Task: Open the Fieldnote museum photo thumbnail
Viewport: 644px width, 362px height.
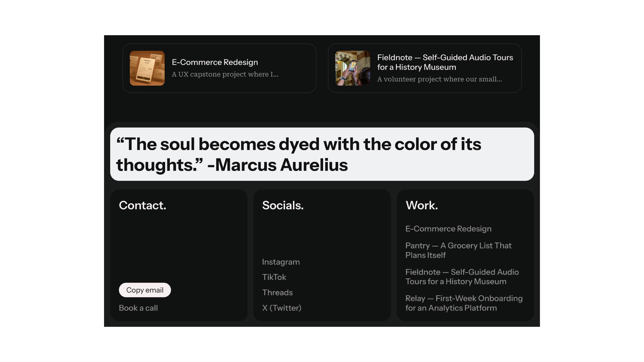Action: click(353, 68)
